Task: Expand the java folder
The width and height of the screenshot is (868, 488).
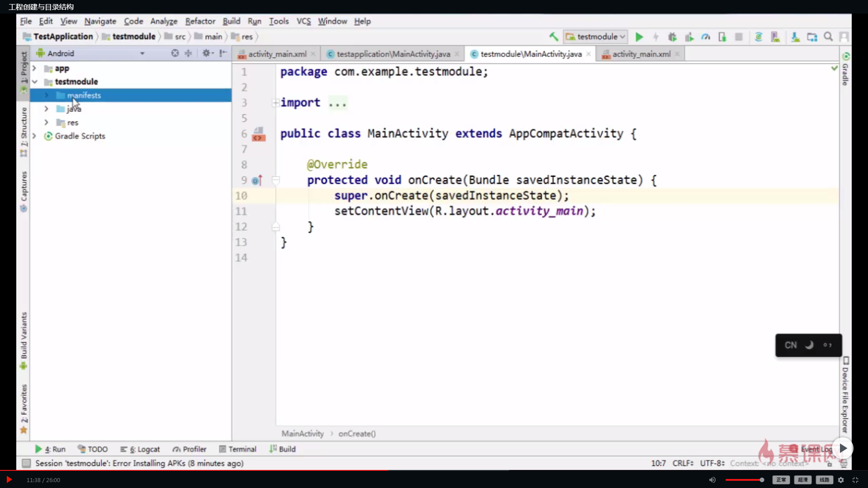Action: tap(46, 109)
